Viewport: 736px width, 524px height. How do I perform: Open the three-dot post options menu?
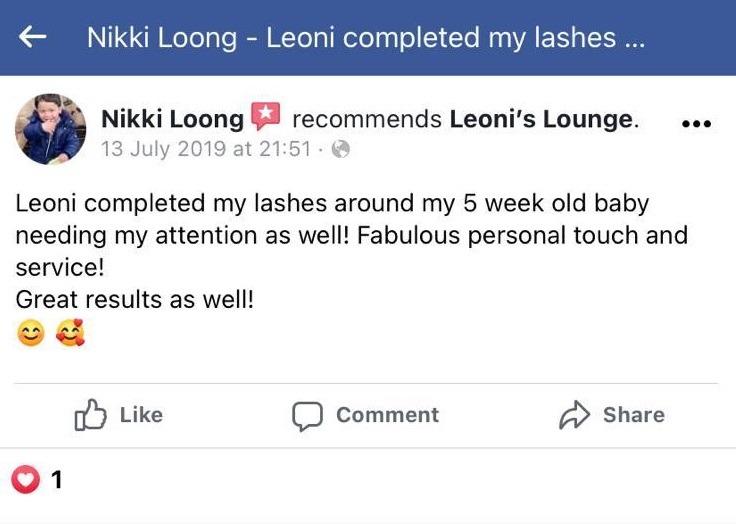click(695, 124)
